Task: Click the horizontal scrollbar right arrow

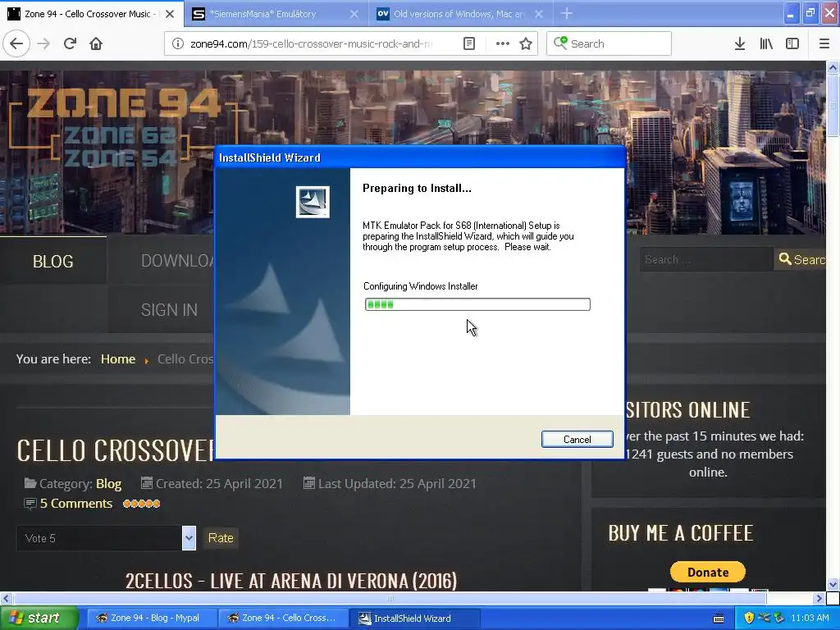Action: click(x=819, y=598)
